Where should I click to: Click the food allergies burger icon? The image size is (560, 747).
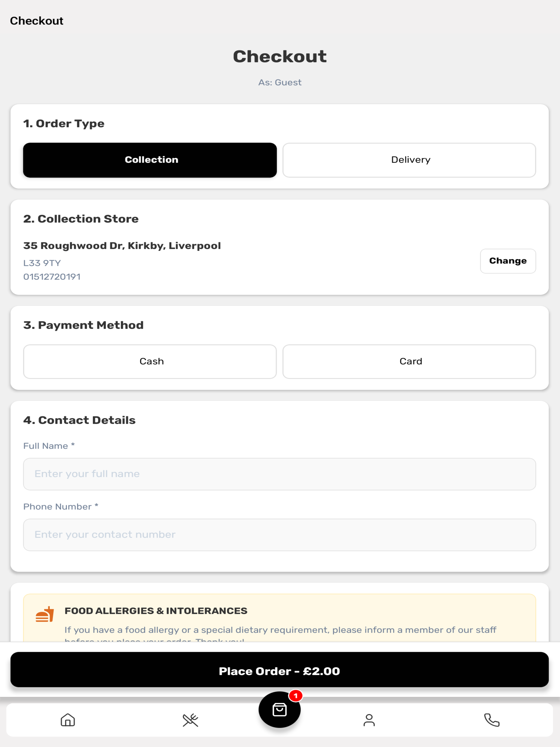[45, 614]
